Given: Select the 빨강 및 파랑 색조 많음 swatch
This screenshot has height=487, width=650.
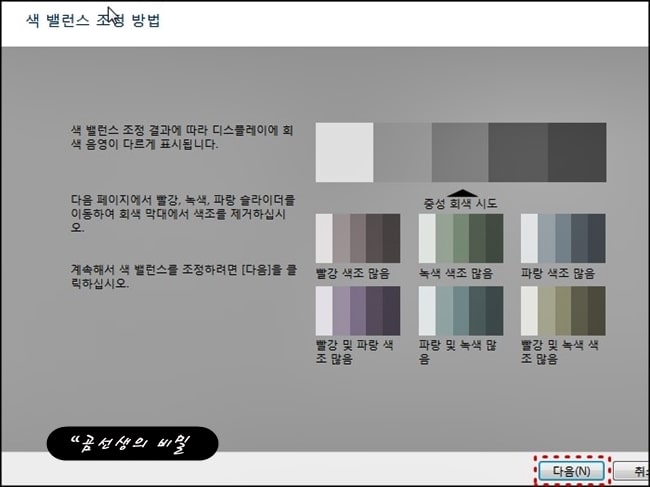Looking at the screenshot, I should point(358,311).
